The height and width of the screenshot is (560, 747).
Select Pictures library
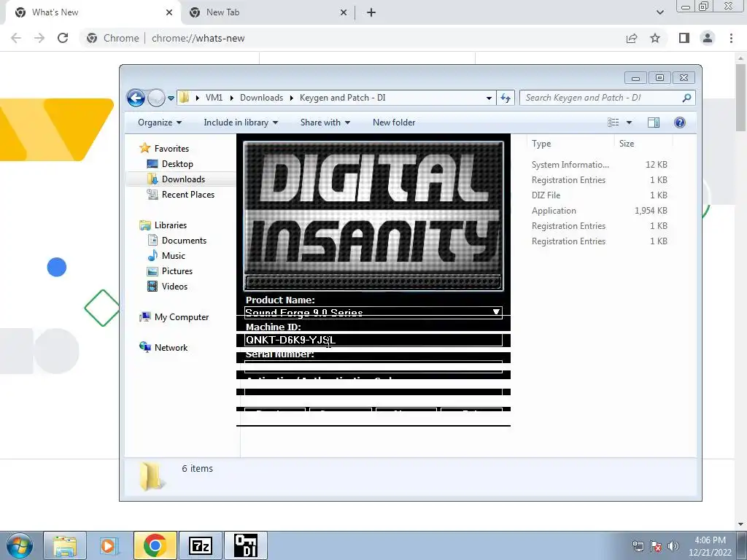coord(177,271)
